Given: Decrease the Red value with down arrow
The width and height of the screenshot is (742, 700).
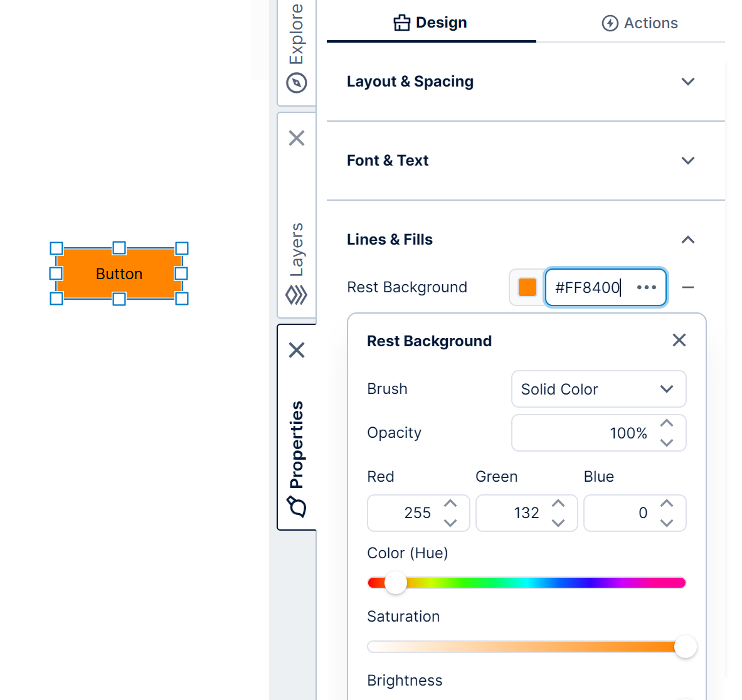Looking at the screenshot, I should point(450,522).
